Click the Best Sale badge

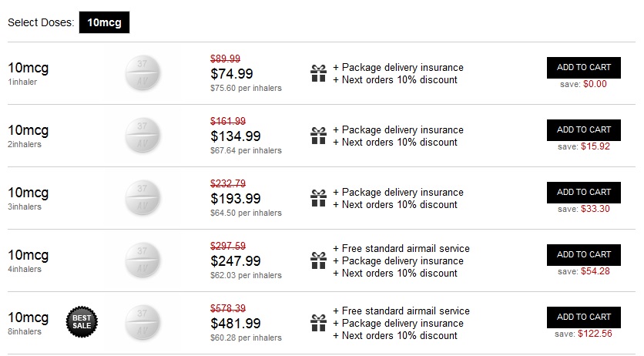82,321
